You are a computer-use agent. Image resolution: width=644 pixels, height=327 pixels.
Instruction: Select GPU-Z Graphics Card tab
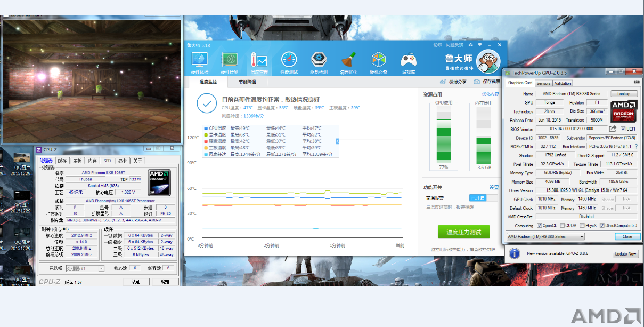(x=520, y=83)
